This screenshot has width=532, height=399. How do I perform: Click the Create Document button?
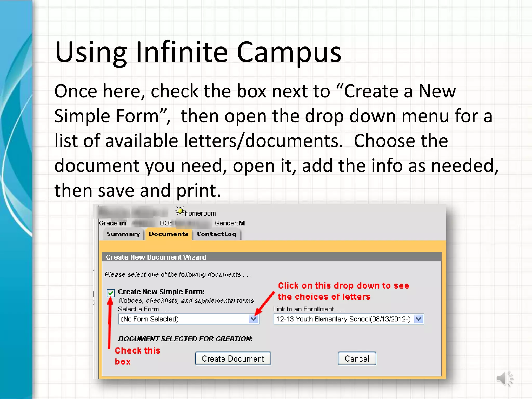(x=233, y=358)
